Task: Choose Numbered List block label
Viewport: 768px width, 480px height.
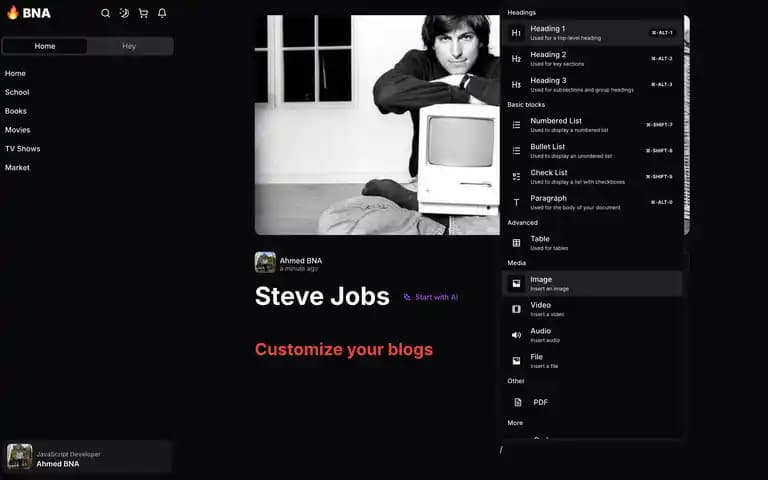Action: 556,121
